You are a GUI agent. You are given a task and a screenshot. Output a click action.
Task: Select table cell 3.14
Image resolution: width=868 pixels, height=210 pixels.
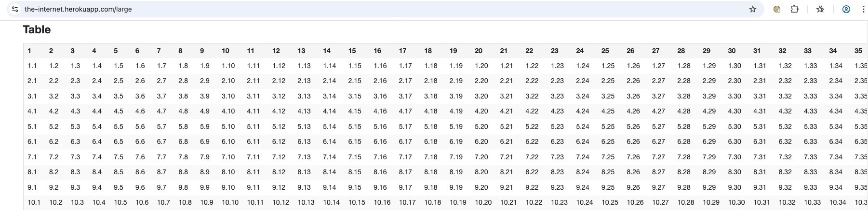click(x=330, y=96)
